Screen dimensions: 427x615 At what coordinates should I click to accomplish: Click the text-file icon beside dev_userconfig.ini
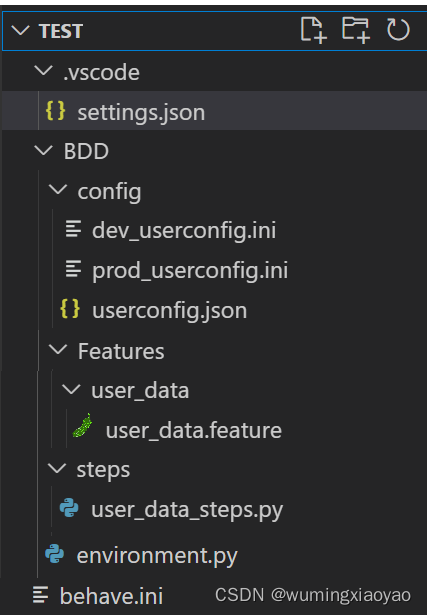tap(73, 229)
